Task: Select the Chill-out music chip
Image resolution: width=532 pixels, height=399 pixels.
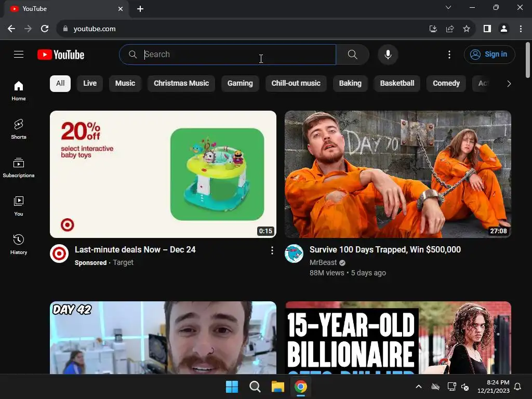Action: pos(296,84)
